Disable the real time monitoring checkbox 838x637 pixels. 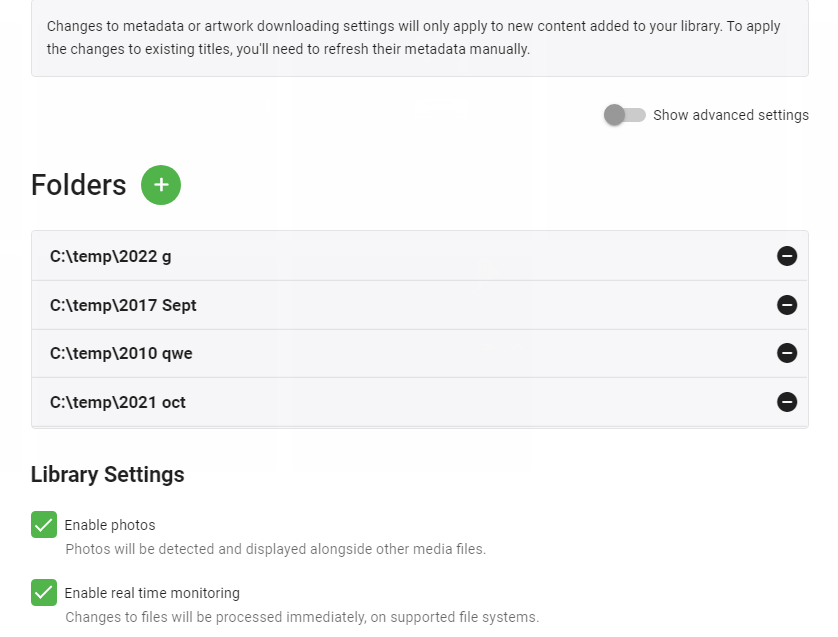[44, 592]
